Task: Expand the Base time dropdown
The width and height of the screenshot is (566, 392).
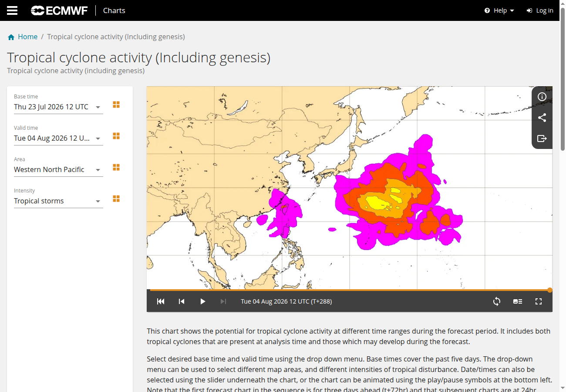Action: coord(58,107)
